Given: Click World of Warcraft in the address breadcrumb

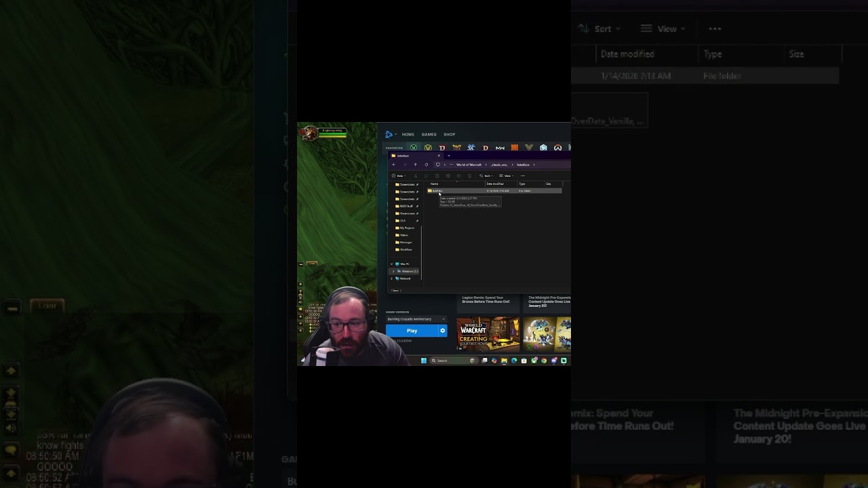Looking at the screenshot, I should [469, 165].
